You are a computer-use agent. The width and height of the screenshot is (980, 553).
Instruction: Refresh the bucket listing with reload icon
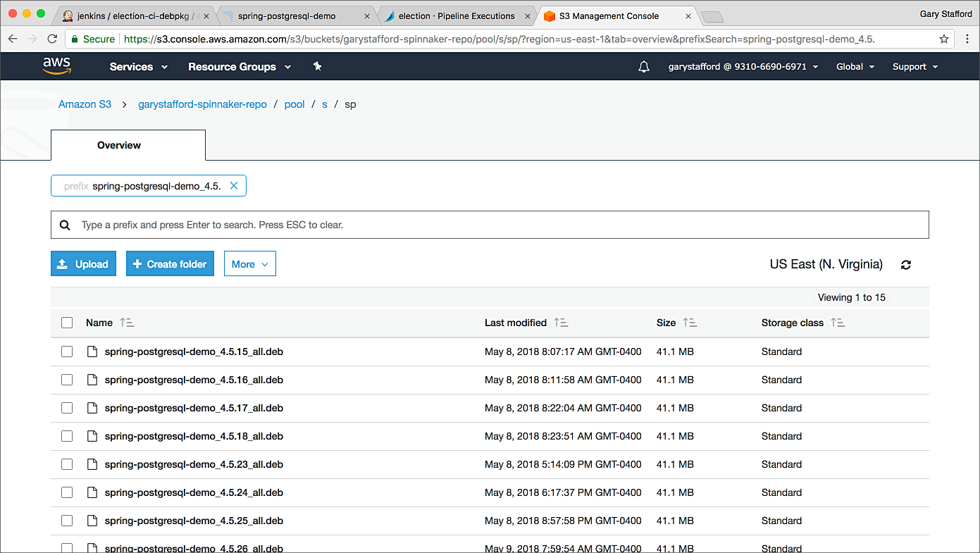pos(906,265)
